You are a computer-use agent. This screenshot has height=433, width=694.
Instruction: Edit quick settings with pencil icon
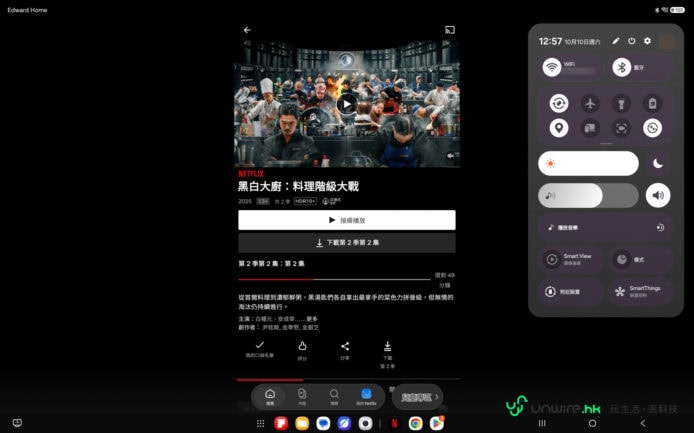(616, 41)
